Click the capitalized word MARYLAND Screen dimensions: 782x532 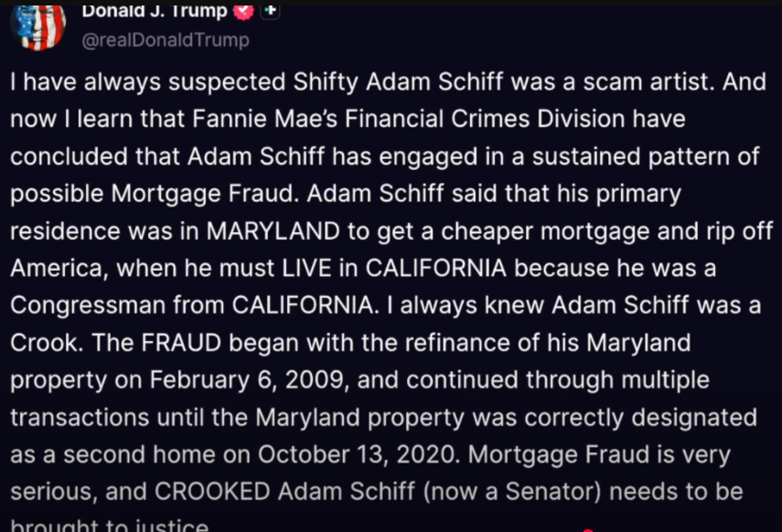(273, 231)
